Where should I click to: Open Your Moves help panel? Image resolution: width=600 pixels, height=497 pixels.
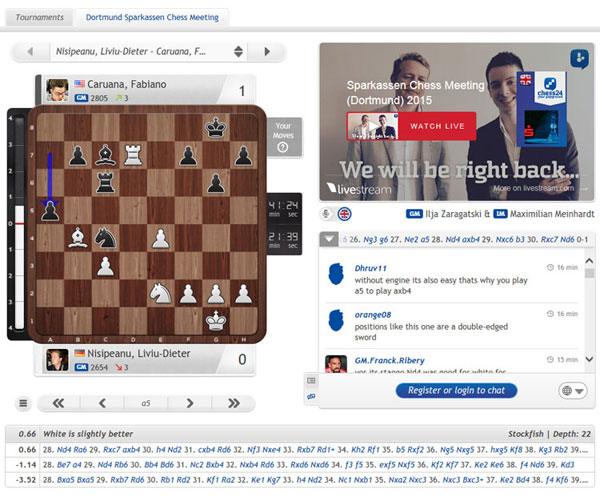[284, 137]
